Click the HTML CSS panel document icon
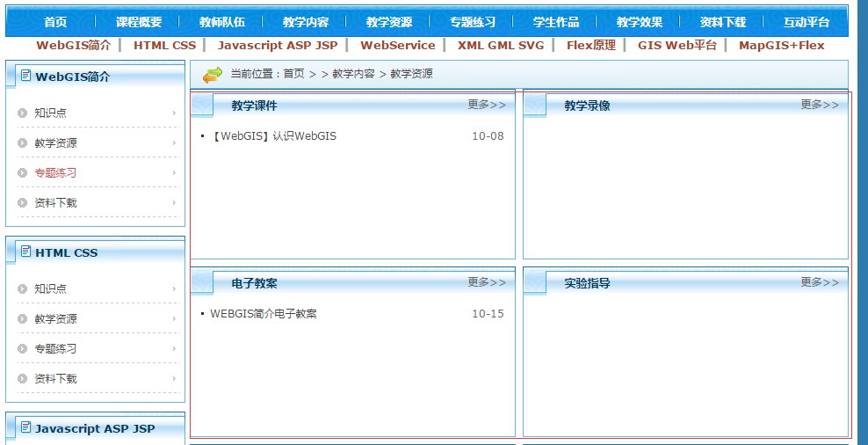The height and width of the screenshot is (445, 868). click(25, 252)
